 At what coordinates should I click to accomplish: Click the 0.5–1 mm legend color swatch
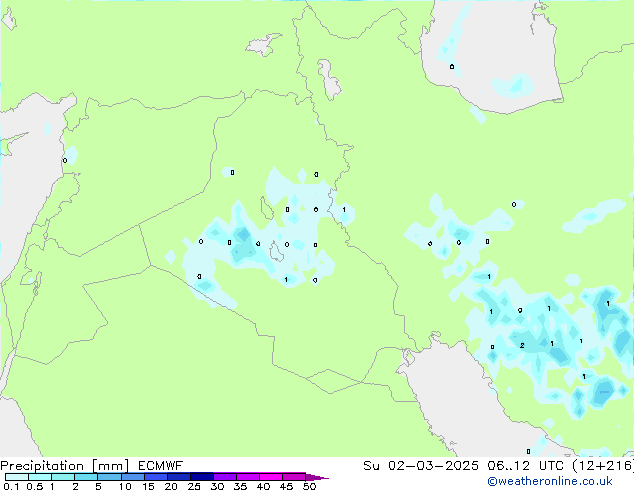pyautogui.click(x=40, y=477)
